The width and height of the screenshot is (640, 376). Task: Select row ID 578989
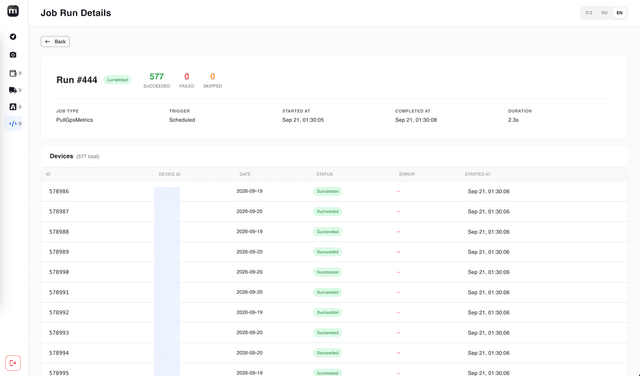[x=59, y=252]
